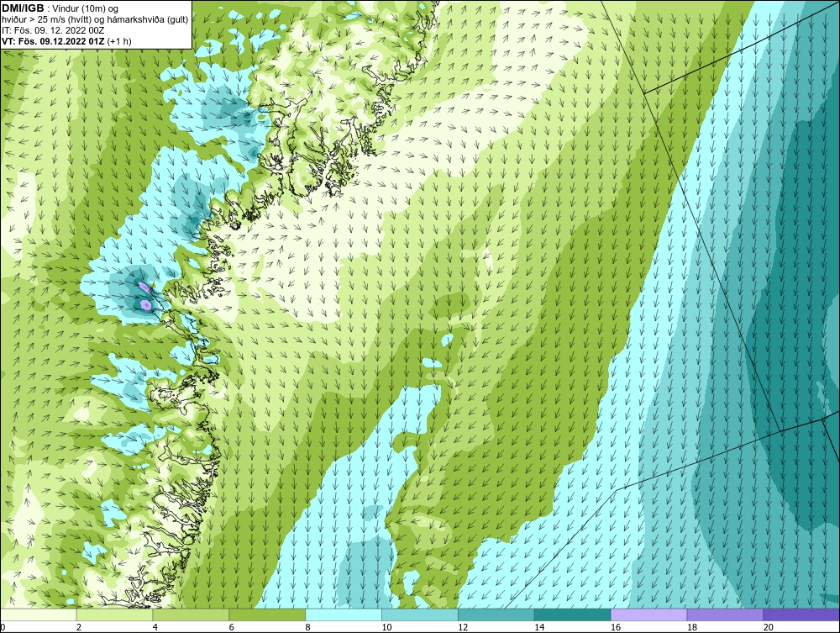Click the legend scale label '14'

pos(539,627)
